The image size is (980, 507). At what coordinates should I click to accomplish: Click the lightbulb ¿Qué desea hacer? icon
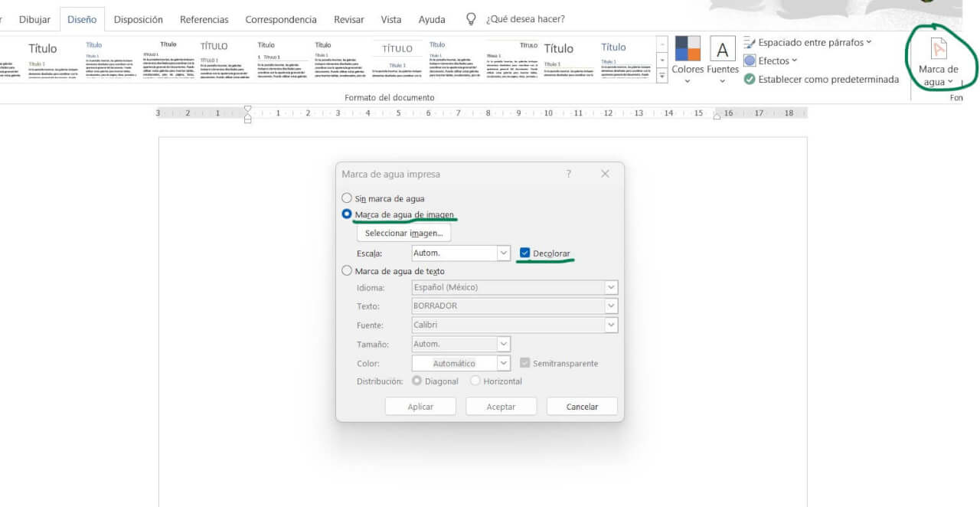click(x=472, y=19)
